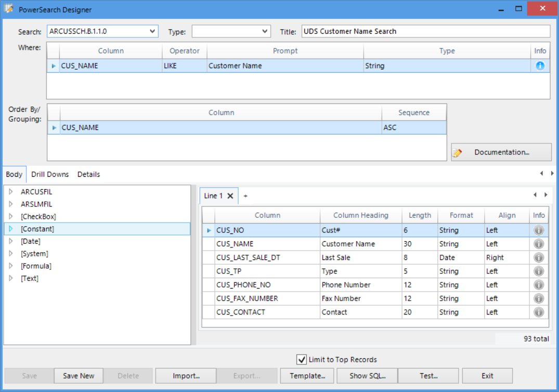Click the blue info icon for CUS_NAME where row
Screen dimensions: 559x392
(x=540, y=66)
